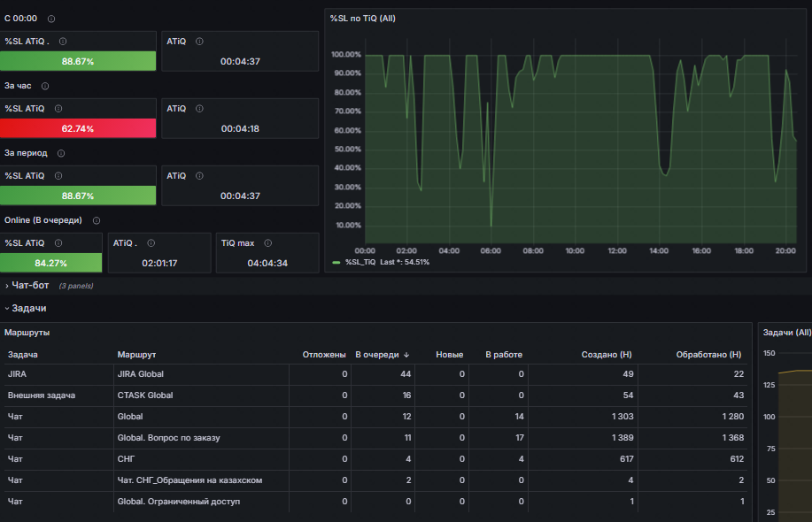Click info icon beside За час
Image resolution: width=812 pixels, height=522 pixels.
point(45,86)
